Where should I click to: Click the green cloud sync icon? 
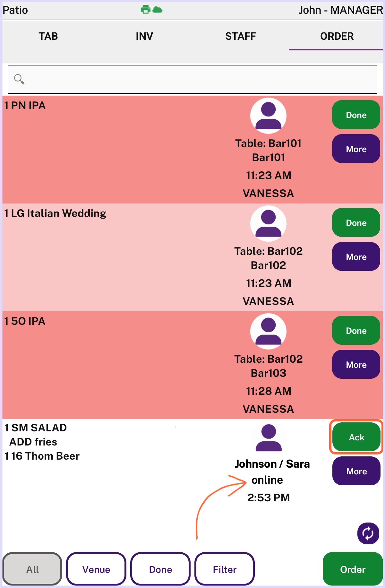tap(157, 10)
